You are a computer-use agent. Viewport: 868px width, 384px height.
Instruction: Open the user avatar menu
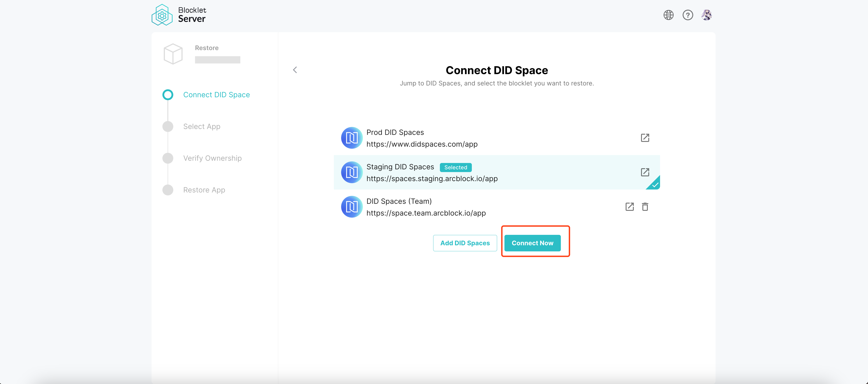pos(706,15)
